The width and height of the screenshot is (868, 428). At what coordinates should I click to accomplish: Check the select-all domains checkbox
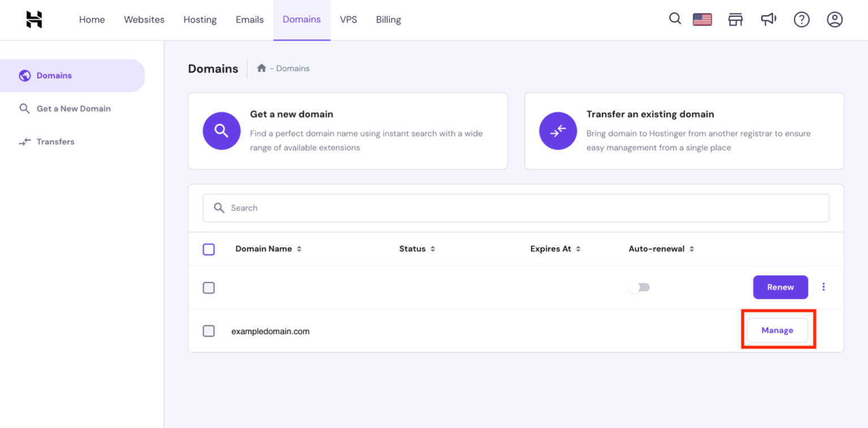coord(209,248)
